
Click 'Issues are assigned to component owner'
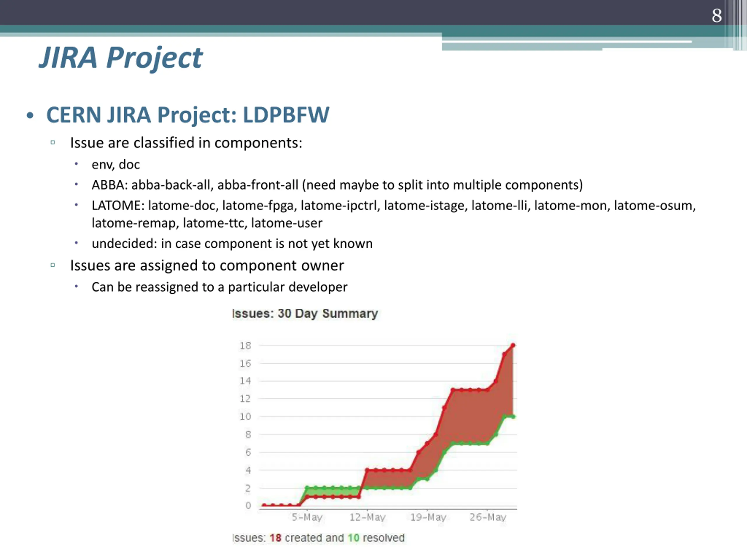207,266
